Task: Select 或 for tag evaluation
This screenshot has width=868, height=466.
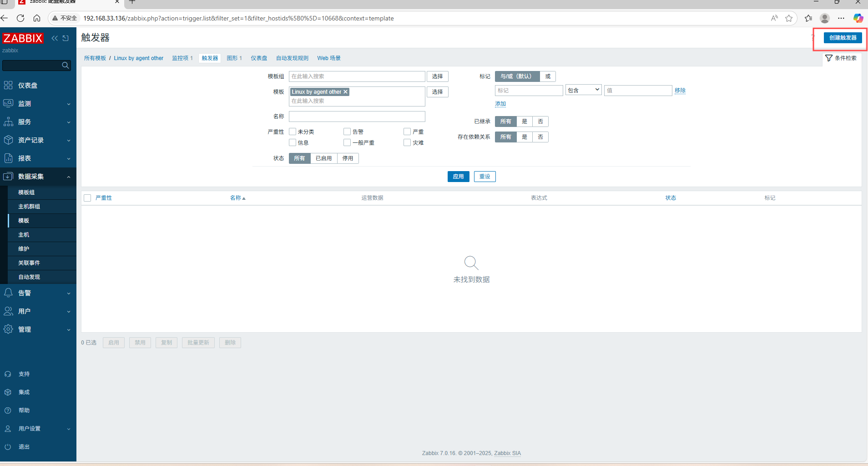Action: click(x=548, y=76)
